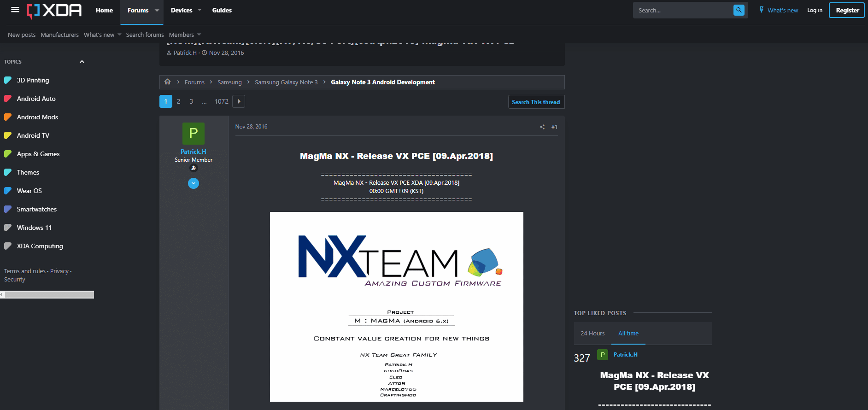Open Galaxy Note 3 Android Development breadcrumb
Viewport: 868px width, 410px height.
[x=383, y=82]
